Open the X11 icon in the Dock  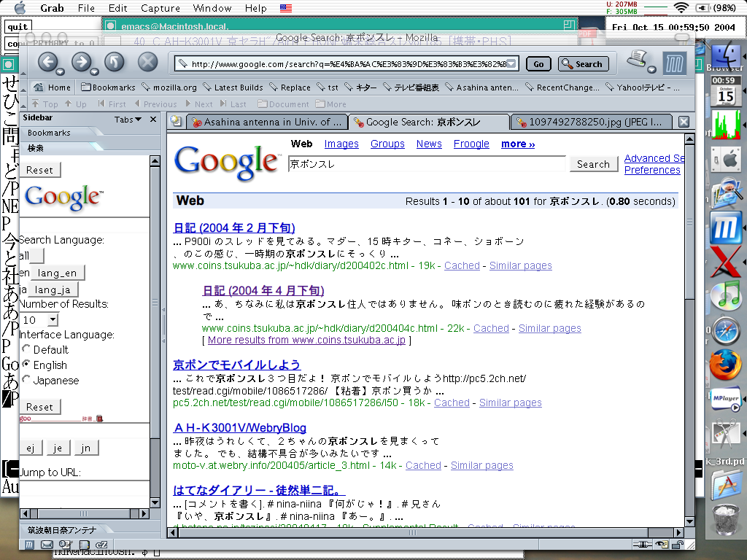(726, 260)
